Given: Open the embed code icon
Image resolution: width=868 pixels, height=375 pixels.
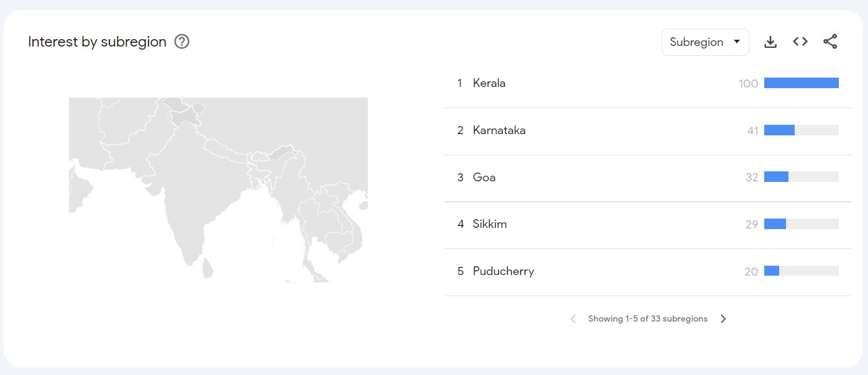Looking at the screenshot, I should (800, 42).
